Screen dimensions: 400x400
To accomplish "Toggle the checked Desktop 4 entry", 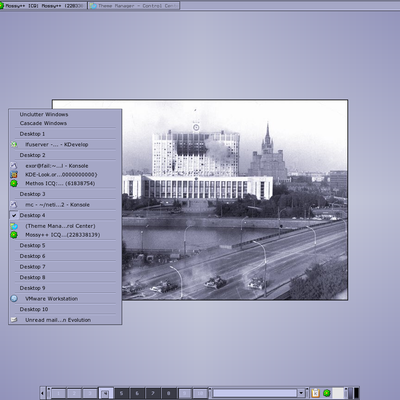I will click(65, 215).
